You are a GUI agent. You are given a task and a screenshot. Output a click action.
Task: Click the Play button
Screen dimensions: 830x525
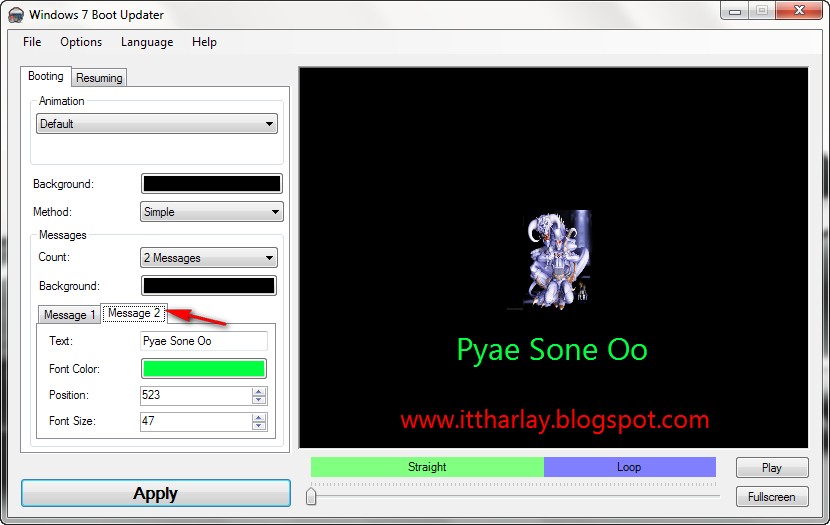point(772,468)
